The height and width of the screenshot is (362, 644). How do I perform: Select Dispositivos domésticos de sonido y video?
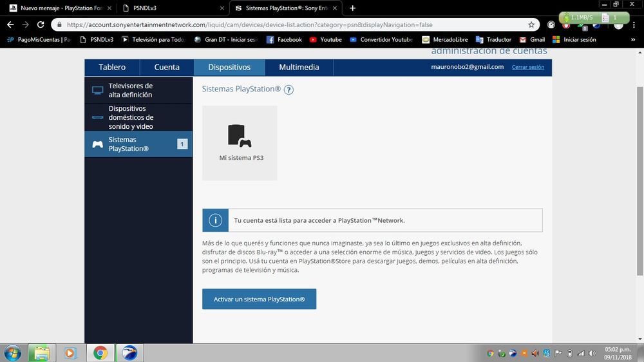click(x=138, y=117)
